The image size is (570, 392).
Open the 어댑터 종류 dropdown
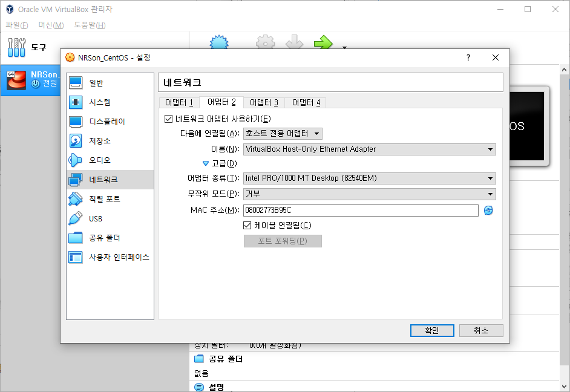[369, 178]
